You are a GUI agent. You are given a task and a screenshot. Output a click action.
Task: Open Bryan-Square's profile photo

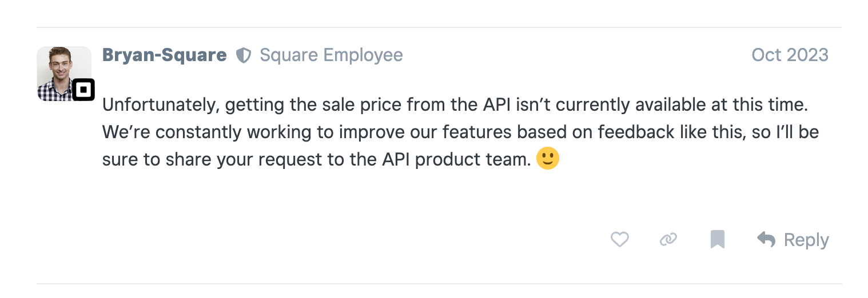[x=60, y=69]
